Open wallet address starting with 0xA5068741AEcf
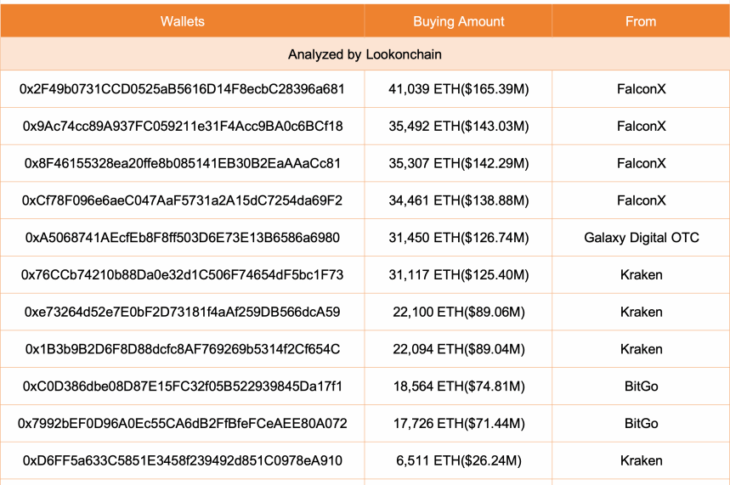This screenshot has height=485, width=730. point(182,237)
